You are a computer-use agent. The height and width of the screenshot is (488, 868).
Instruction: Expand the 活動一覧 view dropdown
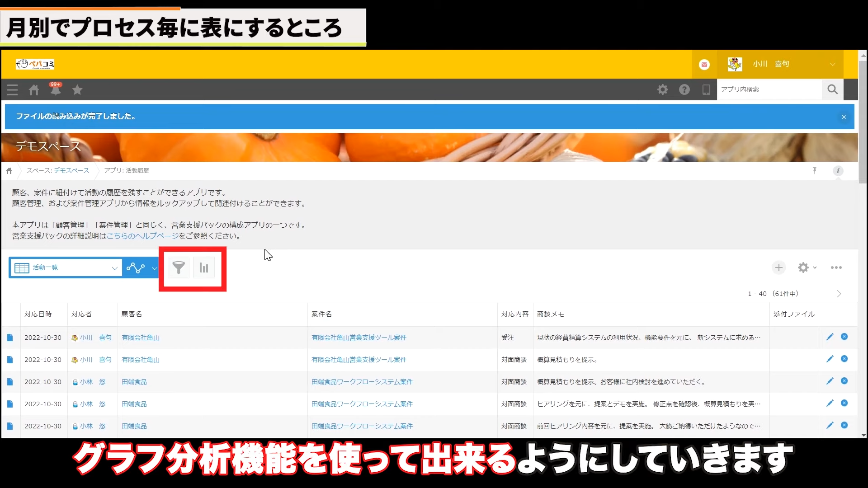(114, 268)
